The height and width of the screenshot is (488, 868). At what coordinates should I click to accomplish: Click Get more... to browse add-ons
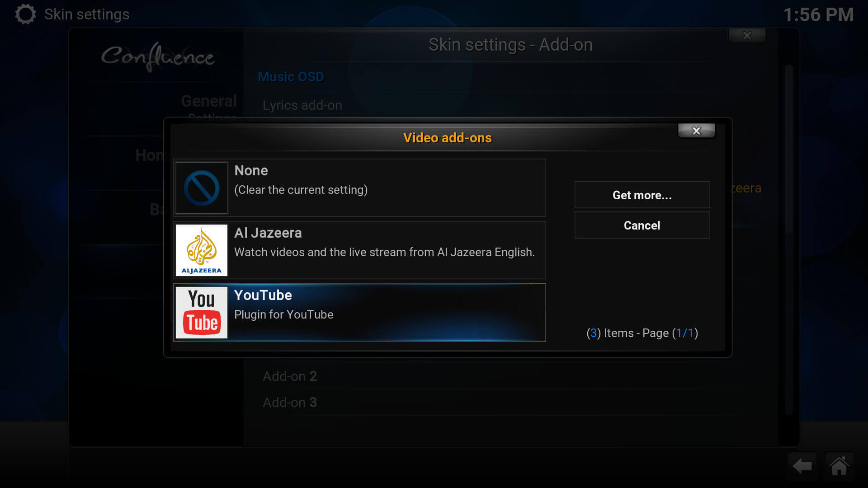tap(642, 195)
